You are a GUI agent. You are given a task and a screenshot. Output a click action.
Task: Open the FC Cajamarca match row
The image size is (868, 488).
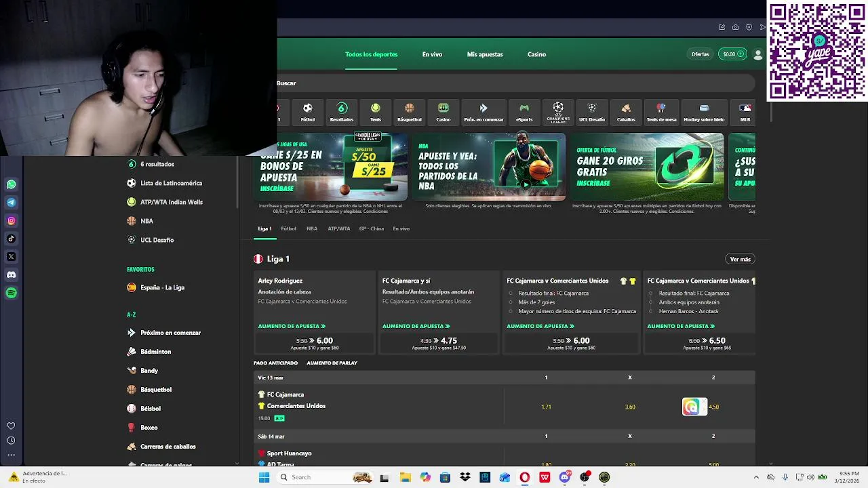coord(378,406)
